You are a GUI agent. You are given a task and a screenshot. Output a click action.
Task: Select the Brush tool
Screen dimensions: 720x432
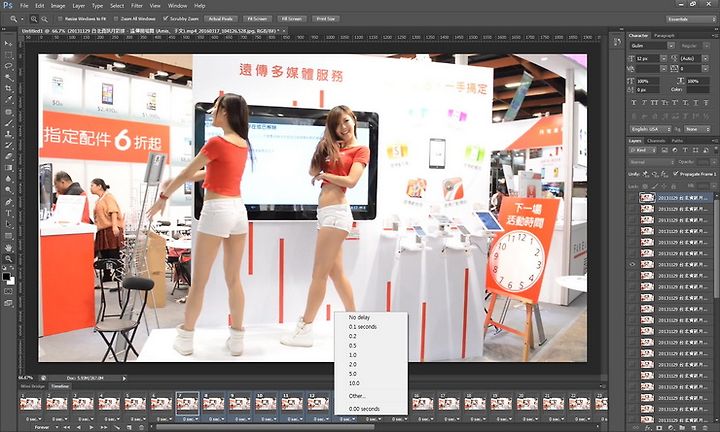click(x=8, y=123)
